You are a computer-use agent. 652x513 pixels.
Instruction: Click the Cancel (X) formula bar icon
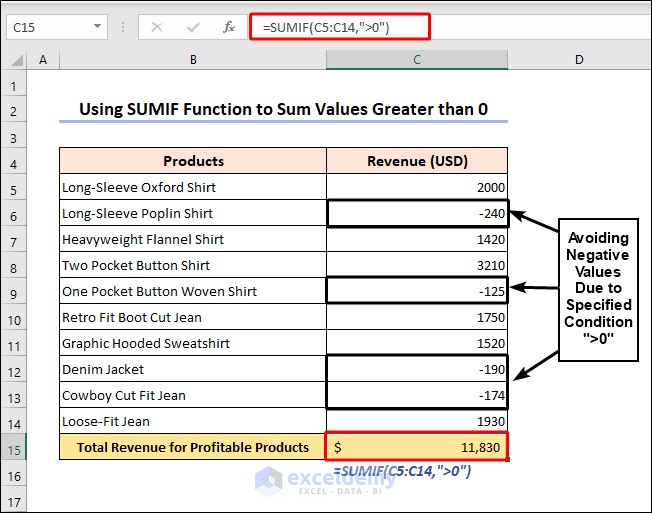pyautogui.click(x=157, y=27)
